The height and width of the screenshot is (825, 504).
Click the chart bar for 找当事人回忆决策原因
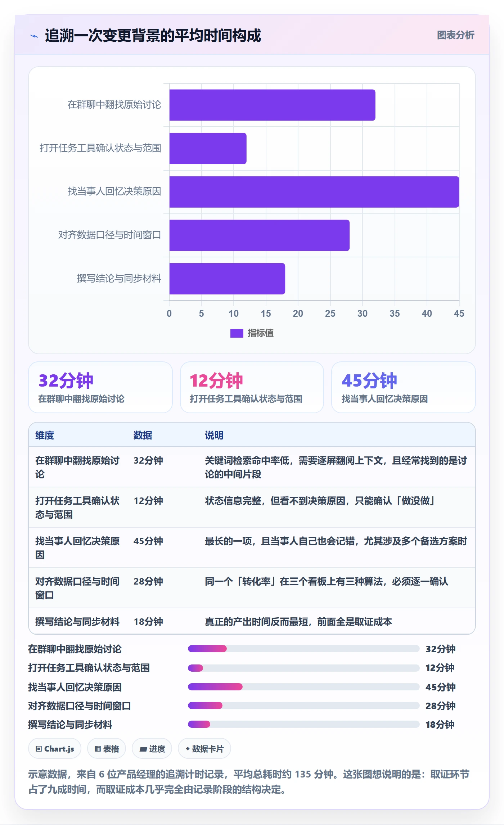[314, 192]
